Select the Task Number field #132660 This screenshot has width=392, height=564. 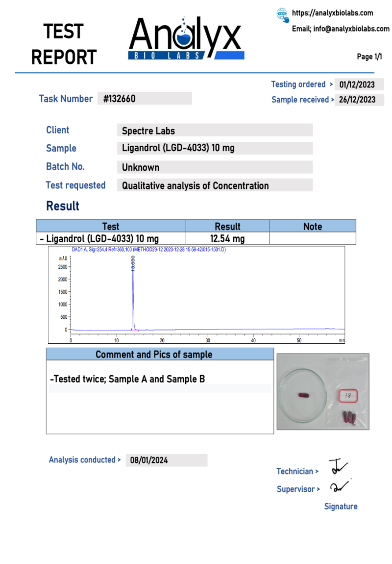tap(144, 99)
